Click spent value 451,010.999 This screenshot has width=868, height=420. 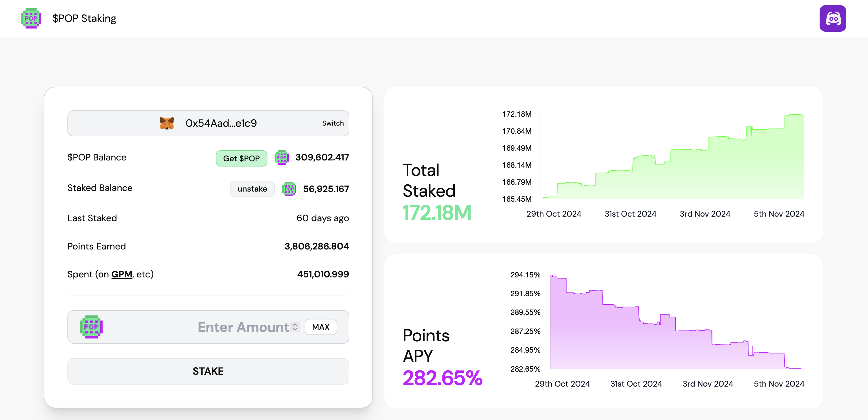tap(323, 274)
